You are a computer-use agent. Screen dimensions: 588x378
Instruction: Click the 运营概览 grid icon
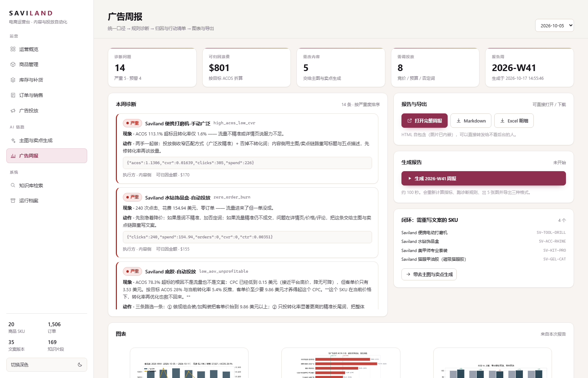pos(13,49)
